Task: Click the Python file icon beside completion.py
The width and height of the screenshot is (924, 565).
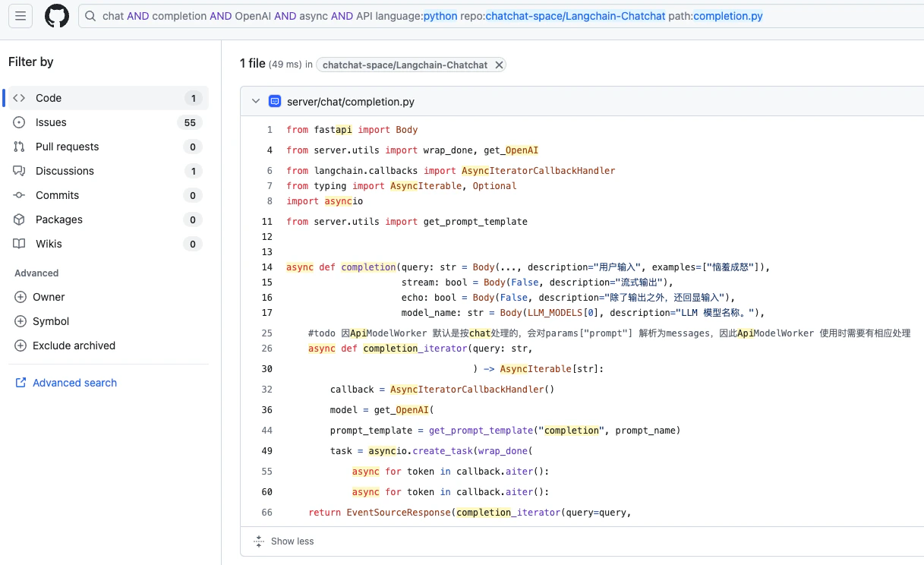Action: coord(275,101)
